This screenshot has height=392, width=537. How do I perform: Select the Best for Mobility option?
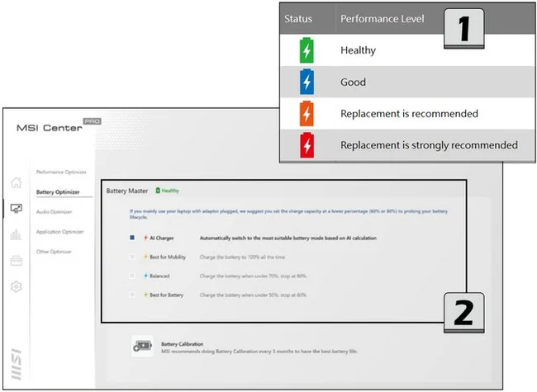(x=132, y=257)
